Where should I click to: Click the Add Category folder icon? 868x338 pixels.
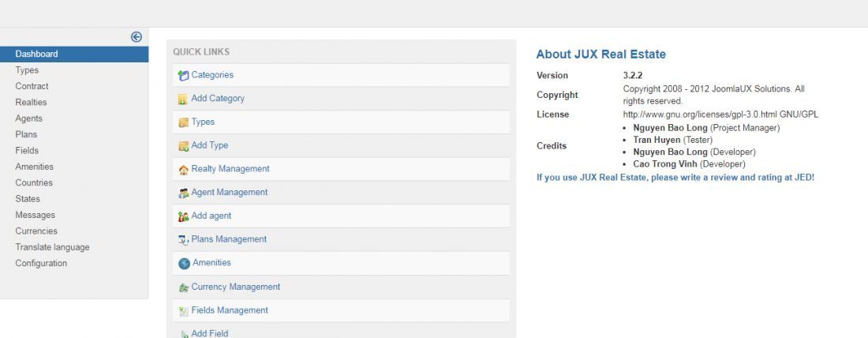[183, 100]
